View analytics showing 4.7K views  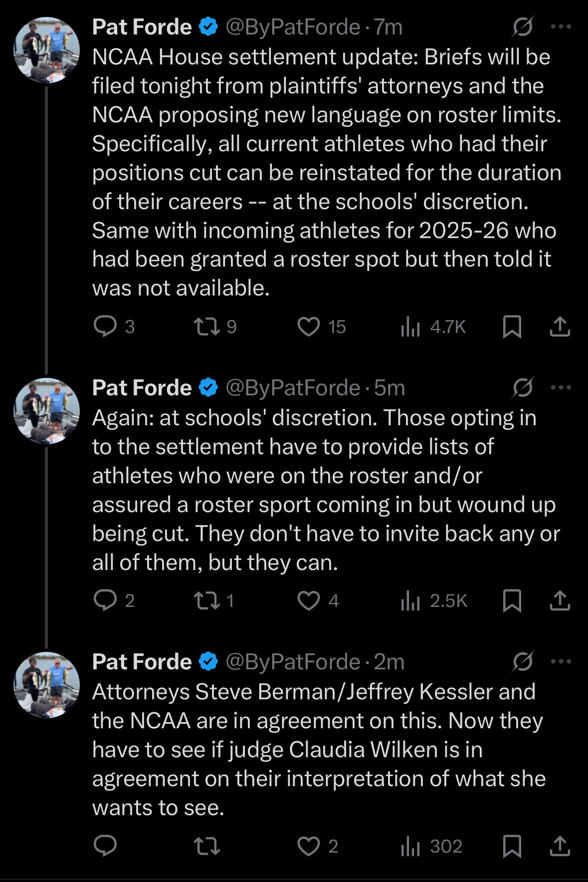click(x=433, y=327)
